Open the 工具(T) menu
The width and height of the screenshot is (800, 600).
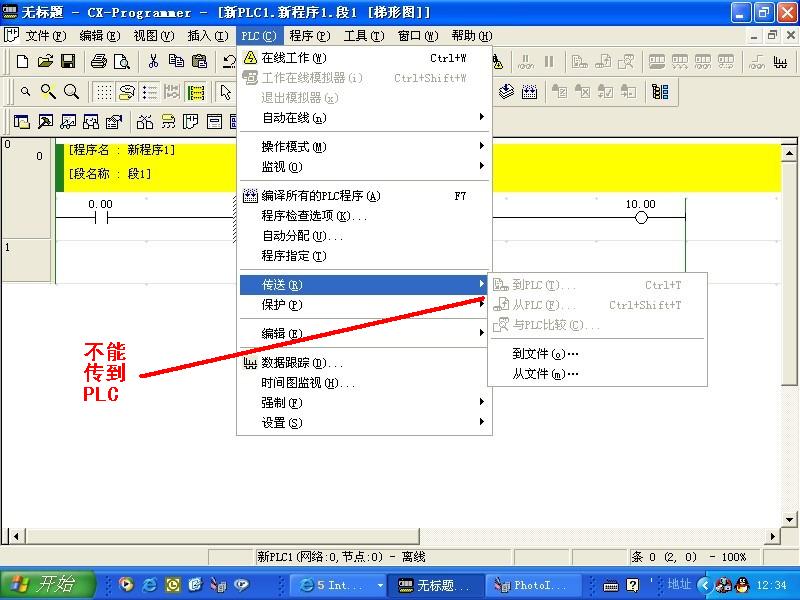(364, 36)
